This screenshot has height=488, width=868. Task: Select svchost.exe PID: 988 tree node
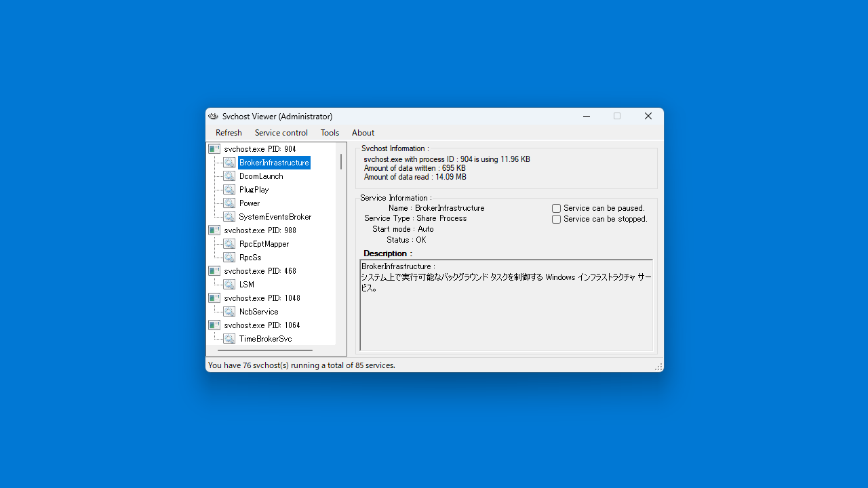(x=260, y=230)
